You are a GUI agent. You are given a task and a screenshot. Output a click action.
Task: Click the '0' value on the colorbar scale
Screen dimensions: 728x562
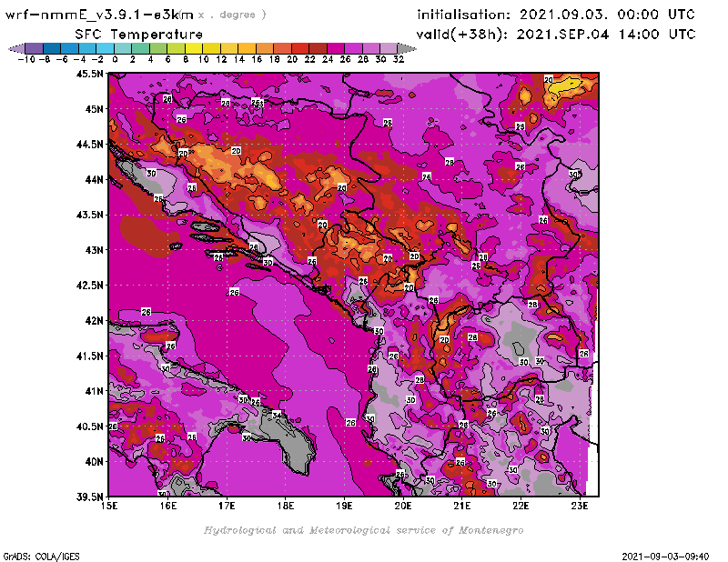click(x=115, y=59)
